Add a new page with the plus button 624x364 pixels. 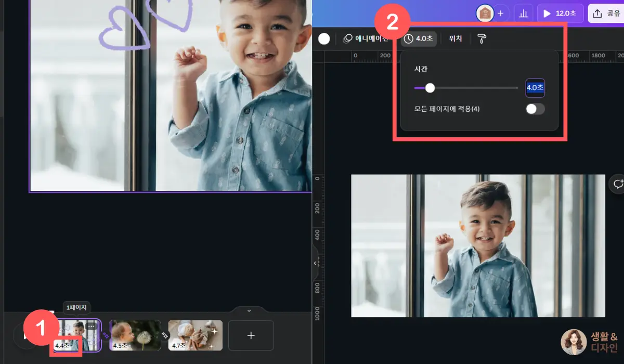tap(251, 335)
